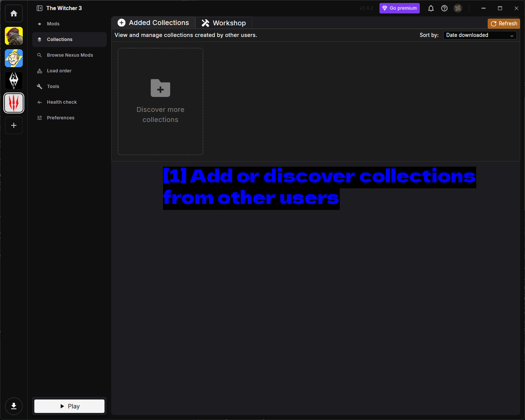This screenshot has width=525, height=420.
Task: Run the Health check page
Action: [x=69, y=102]
